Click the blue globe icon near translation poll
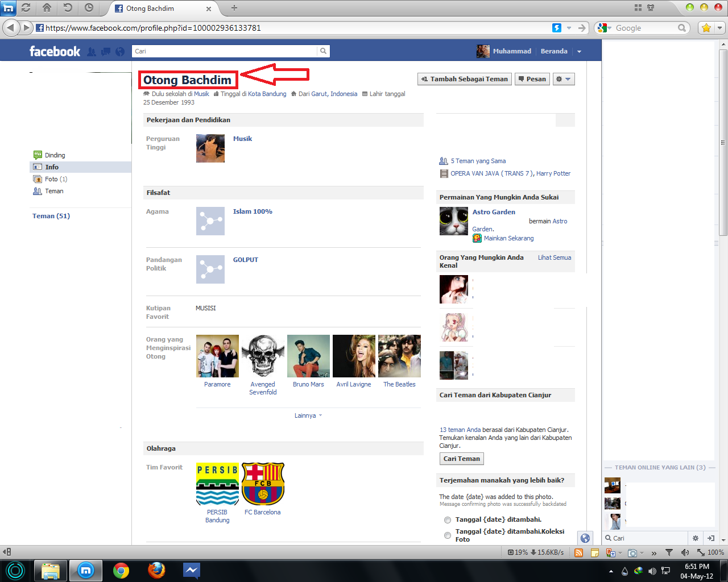 point(585,538)
